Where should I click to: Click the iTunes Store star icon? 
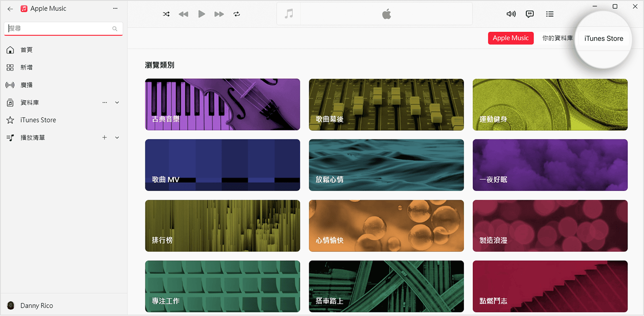coord(10,120)
